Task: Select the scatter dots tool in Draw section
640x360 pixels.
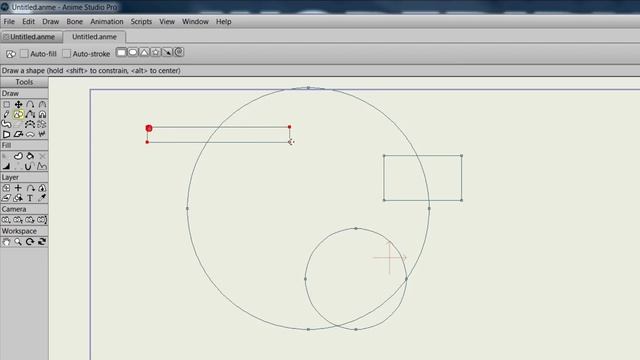Action: [42, 124]
